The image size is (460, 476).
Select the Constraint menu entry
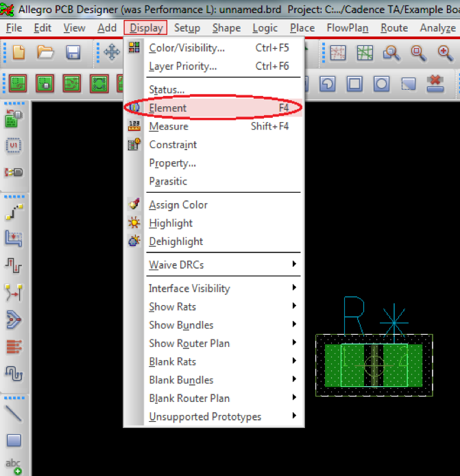coord(214,145)
